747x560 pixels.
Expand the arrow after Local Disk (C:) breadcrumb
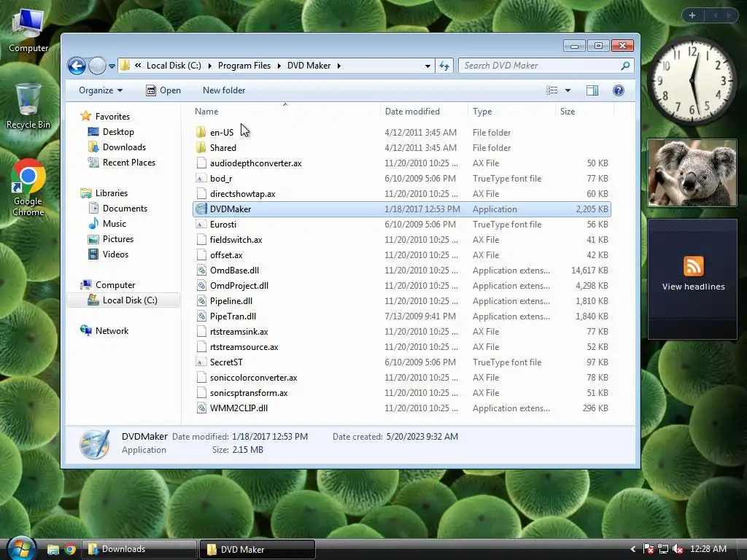pyautogui.click(x=209, y=66)
